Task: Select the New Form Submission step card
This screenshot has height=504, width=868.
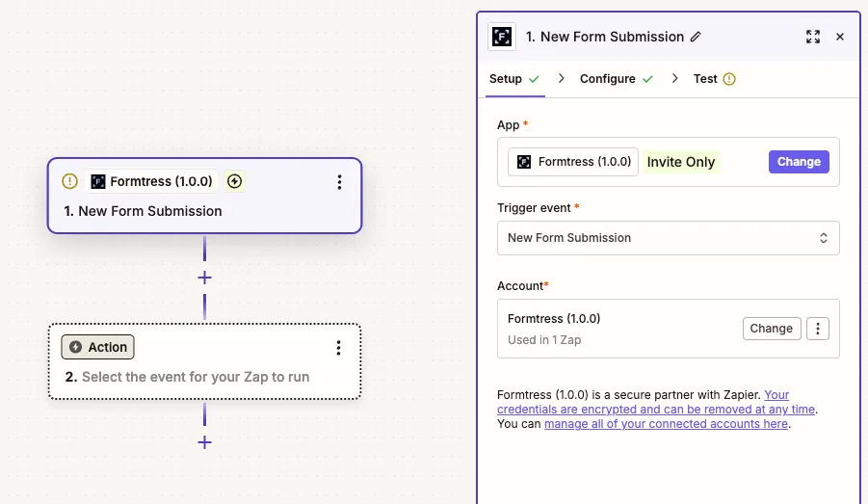Action: [205, 196]
